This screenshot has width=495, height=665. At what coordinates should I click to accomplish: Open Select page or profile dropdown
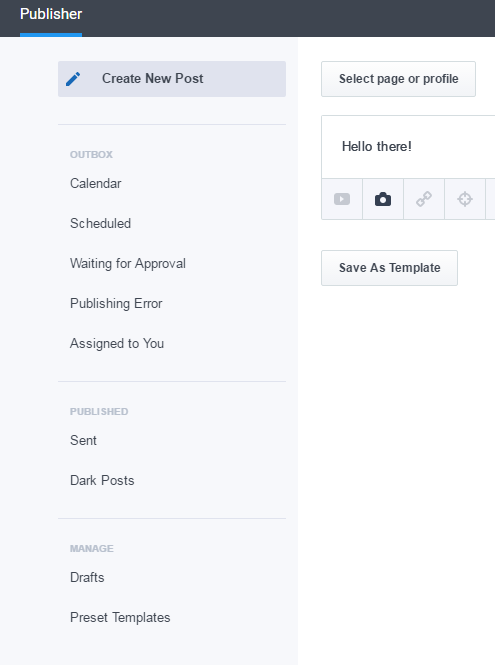click(398, 79)
